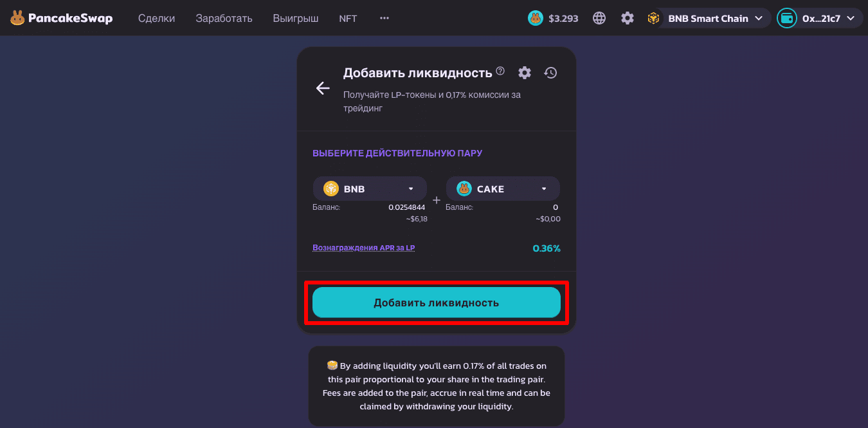Viewport: 868px width, 428px height.
Task: Go back with the left arrow
Action: (x=323, y=89)
